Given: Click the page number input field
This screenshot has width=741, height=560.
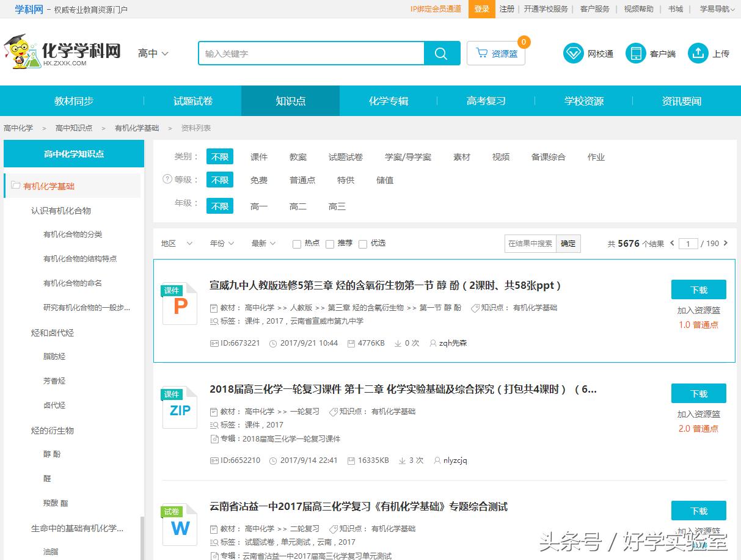Looking at the screenshot, I should click(x=688, y=243).
